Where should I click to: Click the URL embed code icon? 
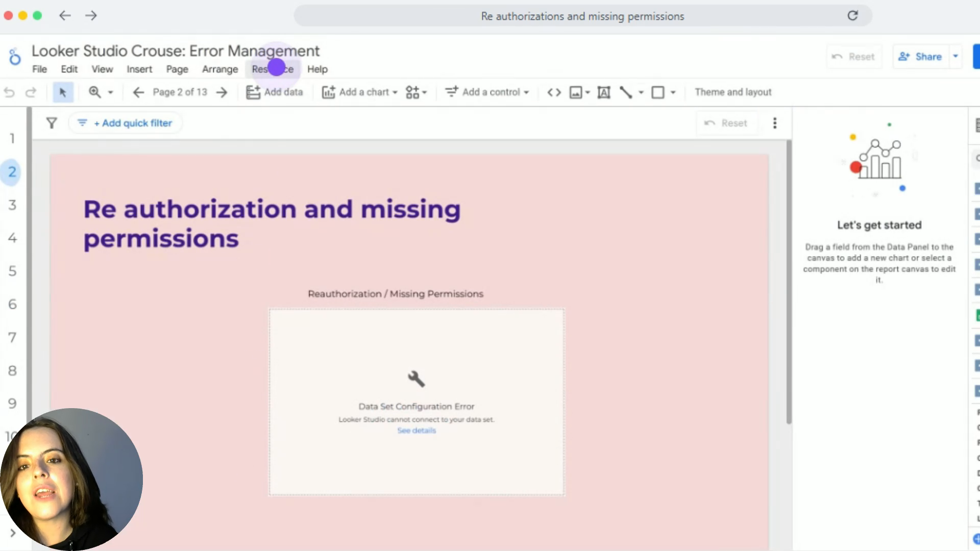(554, 92)
